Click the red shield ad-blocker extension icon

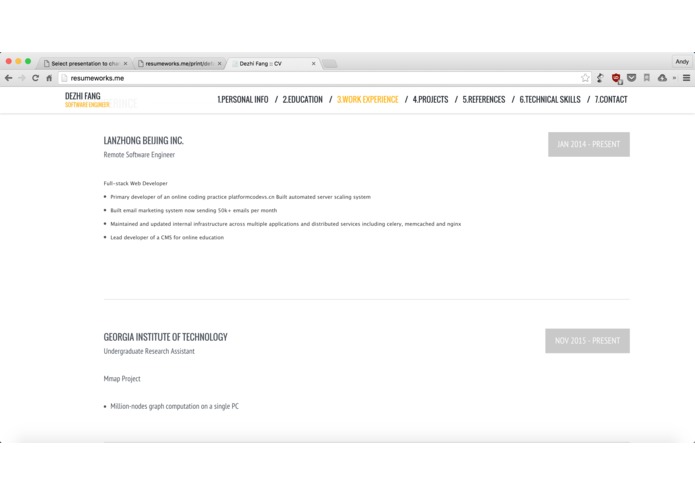click(x=616, y=78)
